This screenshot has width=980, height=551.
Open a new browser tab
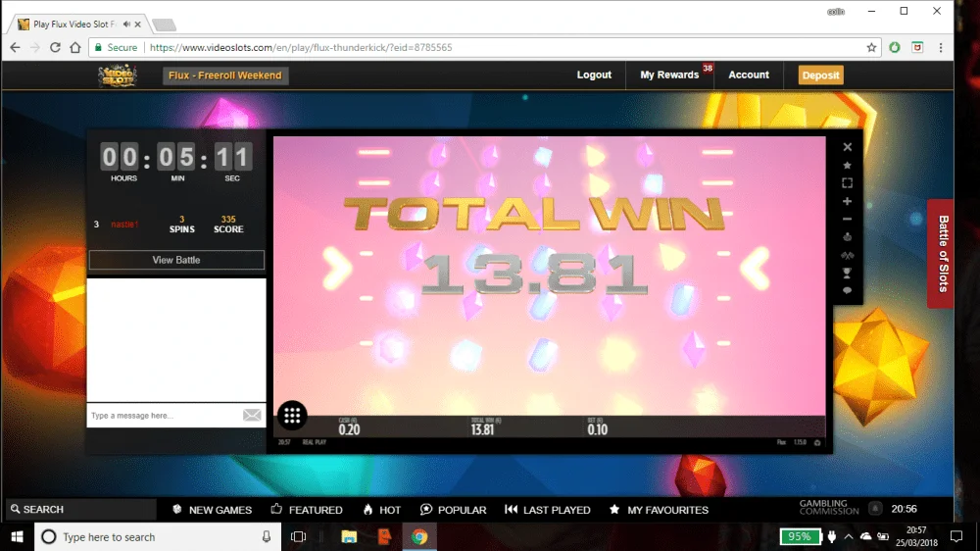164,25
